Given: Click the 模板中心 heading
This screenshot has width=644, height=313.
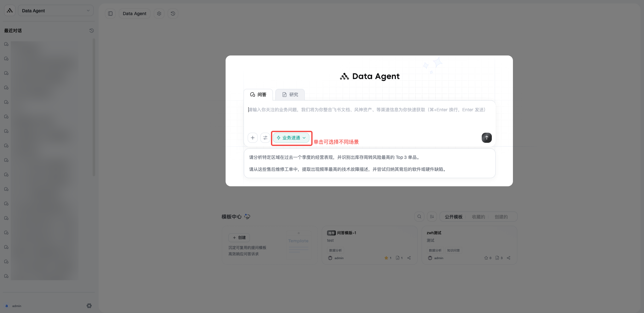Looking at the screenshot, I should tap(231, 217).
